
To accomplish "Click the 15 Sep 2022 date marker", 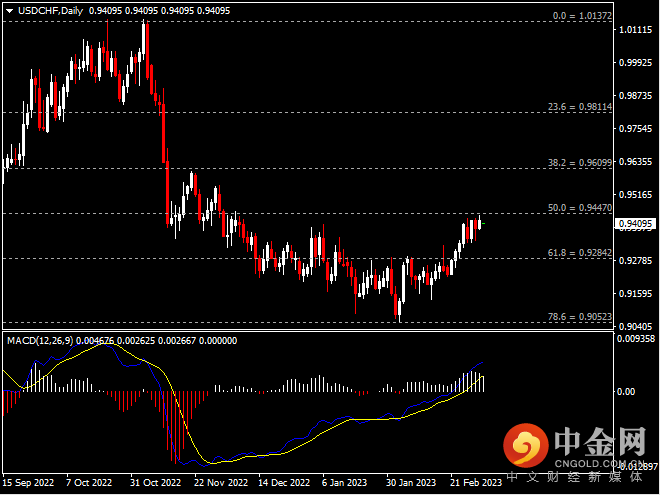I will point(27,482).
